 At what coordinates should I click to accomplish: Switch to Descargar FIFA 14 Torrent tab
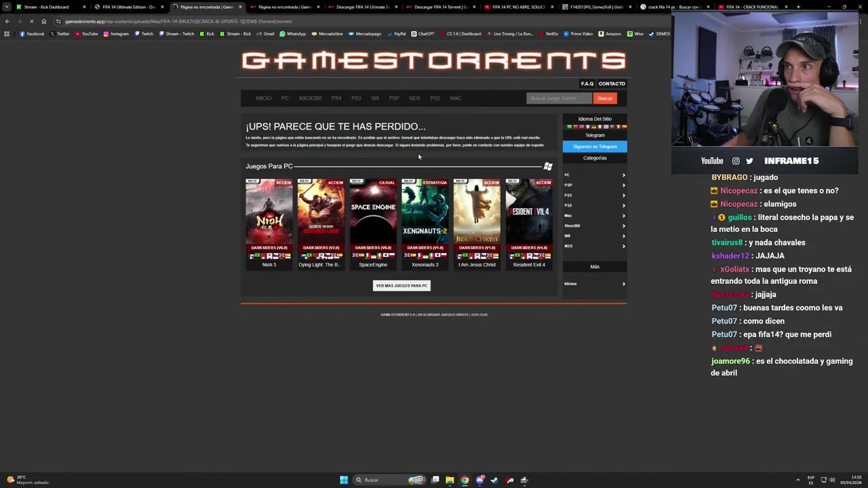(441, 7)
